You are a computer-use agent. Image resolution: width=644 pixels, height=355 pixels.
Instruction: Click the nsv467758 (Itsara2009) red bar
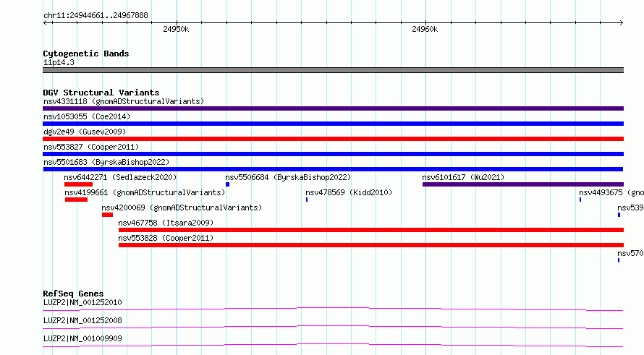tap(371, 230)
